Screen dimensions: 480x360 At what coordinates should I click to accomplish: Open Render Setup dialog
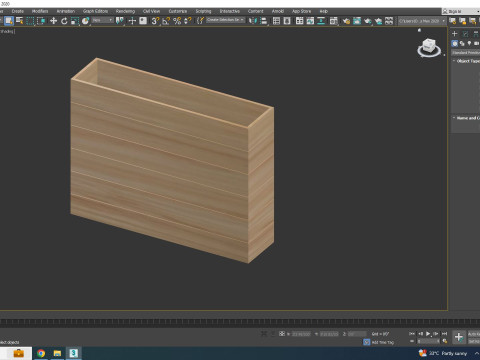tap(346, 21)
